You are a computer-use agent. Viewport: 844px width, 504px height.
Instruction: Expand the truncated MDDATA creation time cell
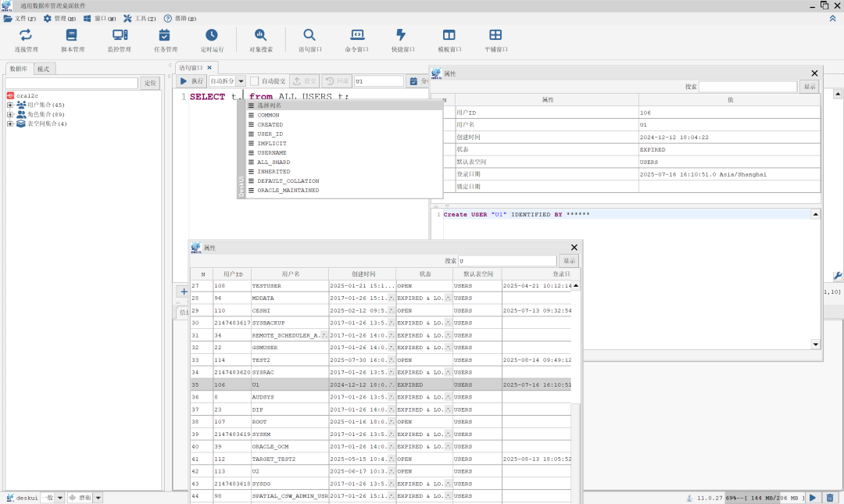pyautogui.click(x=392, y=298)
